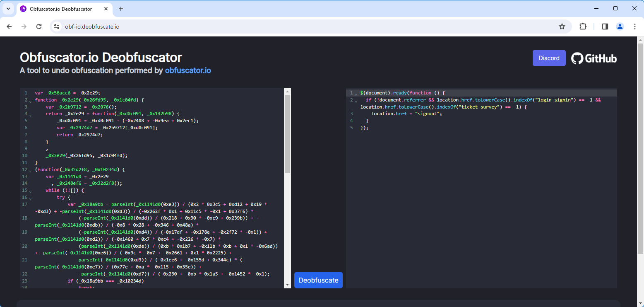
Task: Click the Deobfuscate button
Action: click(318, 280)
